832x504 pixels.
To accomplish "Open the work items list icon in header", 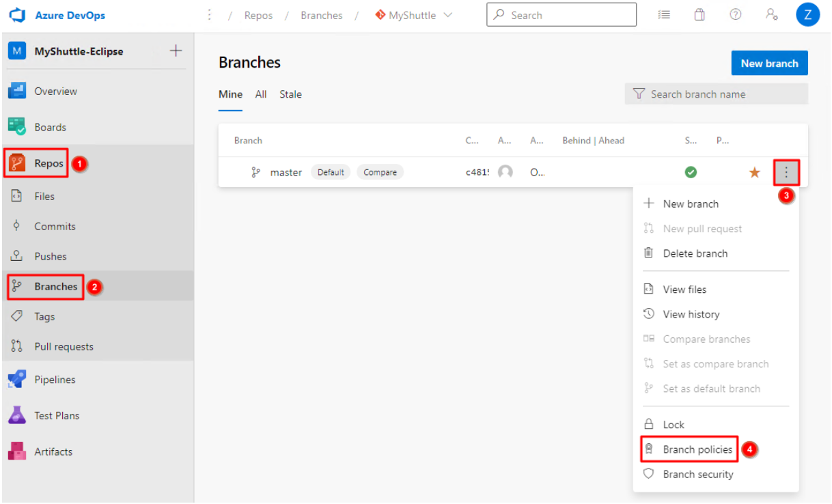I will coord(664,15).
